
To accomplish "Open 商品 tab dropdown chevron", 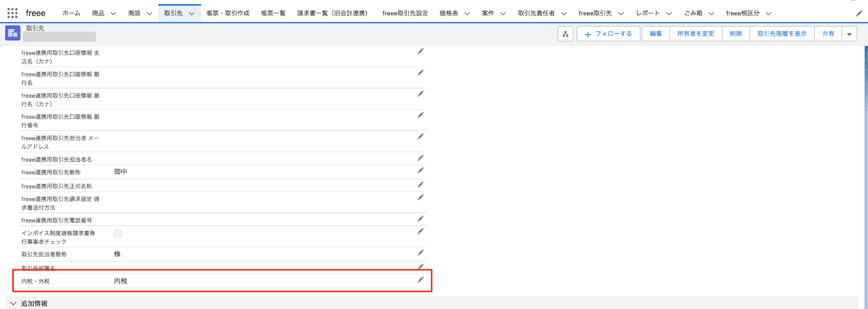I will (113, 14).
